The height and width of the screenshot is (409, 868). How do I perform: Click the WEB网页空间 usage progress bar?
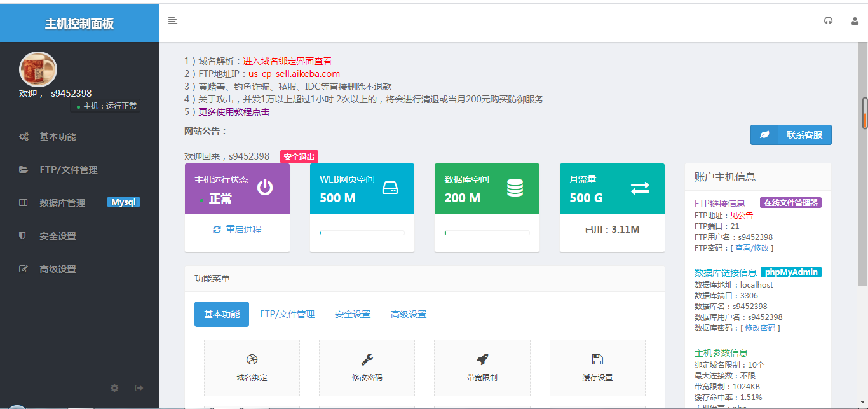(362, 233)
